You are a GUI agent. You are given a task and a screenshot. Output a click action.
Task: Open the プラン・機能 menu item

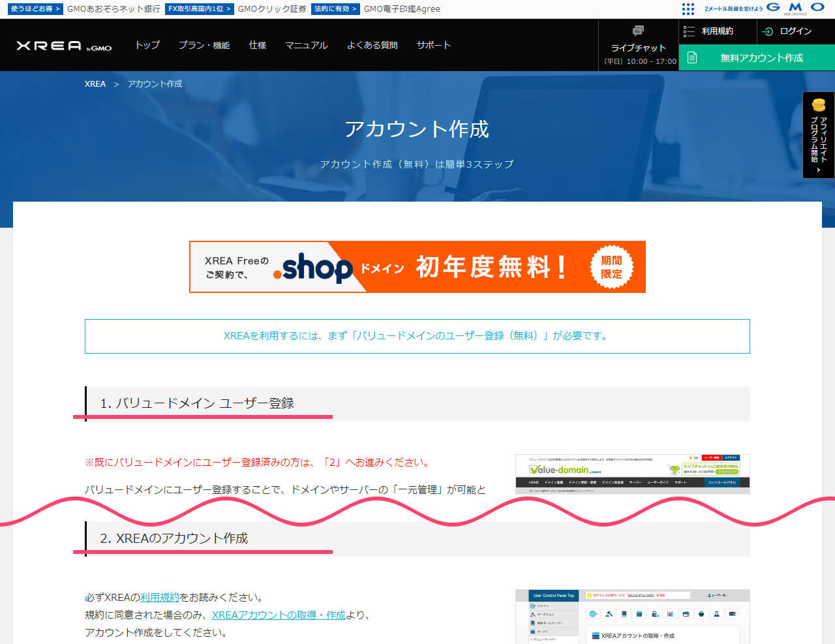coord(204,45)
